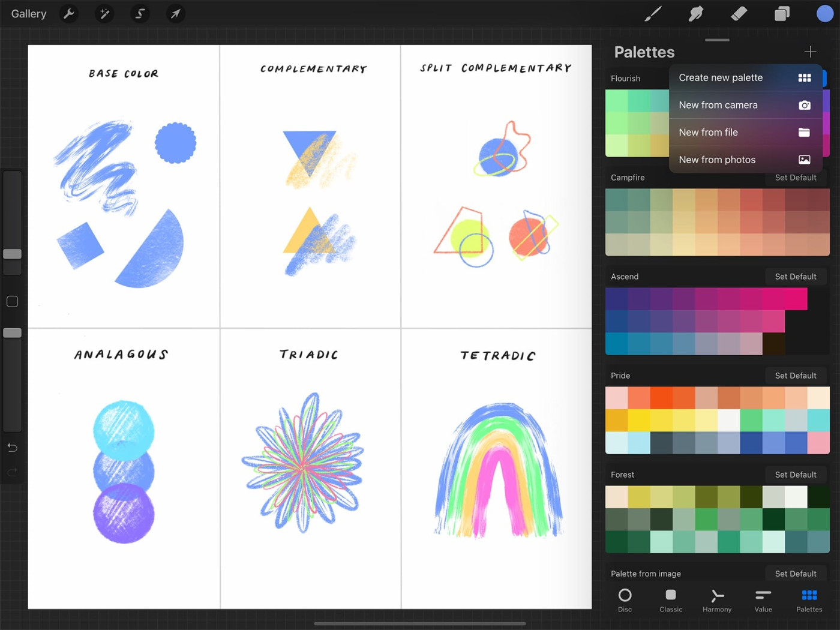Viewport: 840px width, 630px height.
Task: Select the Brush tool
Action: coord(653,13)
